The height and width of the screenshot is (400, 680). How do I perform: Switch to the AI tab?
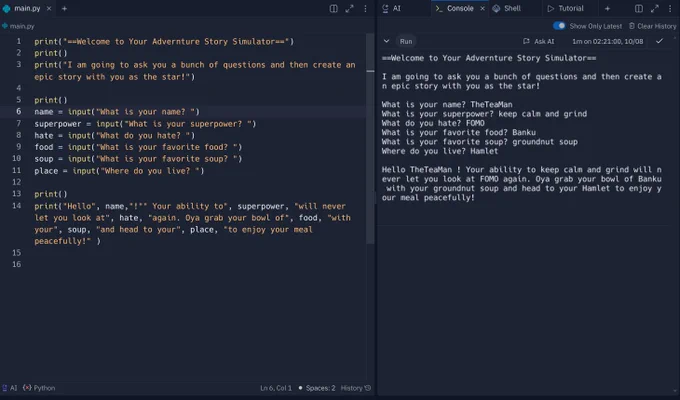point(392,8)
